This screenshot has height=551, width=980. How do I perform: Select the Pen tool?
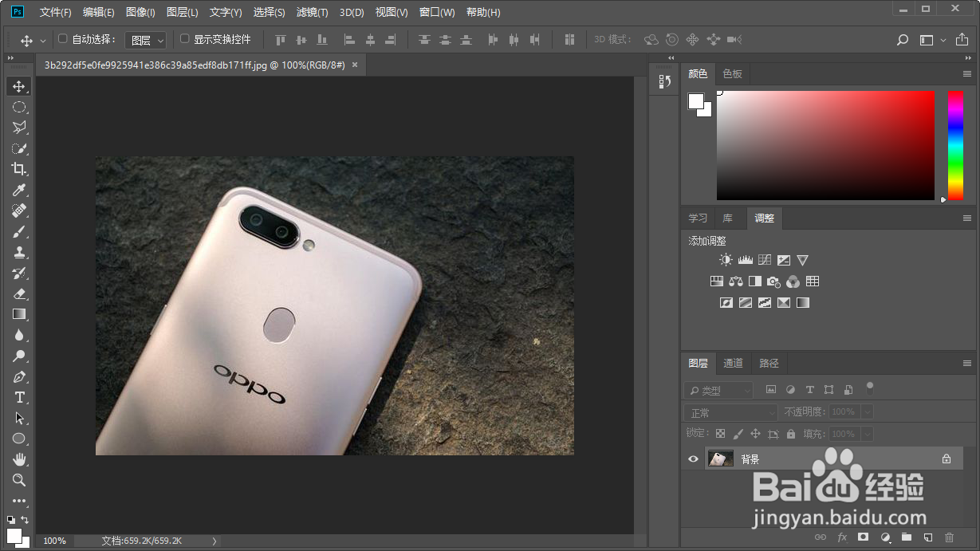(x=19, y=376)
